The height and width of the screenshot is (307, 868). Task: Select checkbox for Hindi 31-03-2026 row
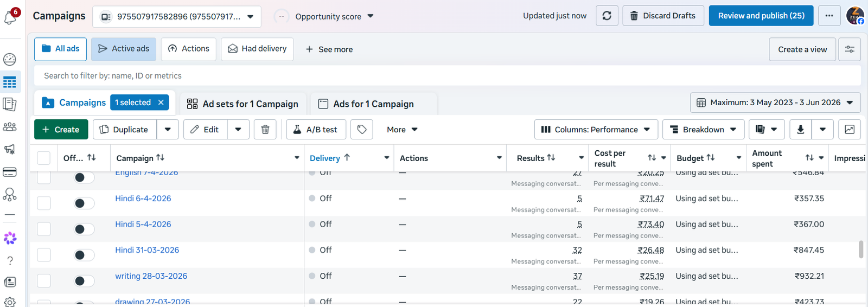tap(43, 255)
